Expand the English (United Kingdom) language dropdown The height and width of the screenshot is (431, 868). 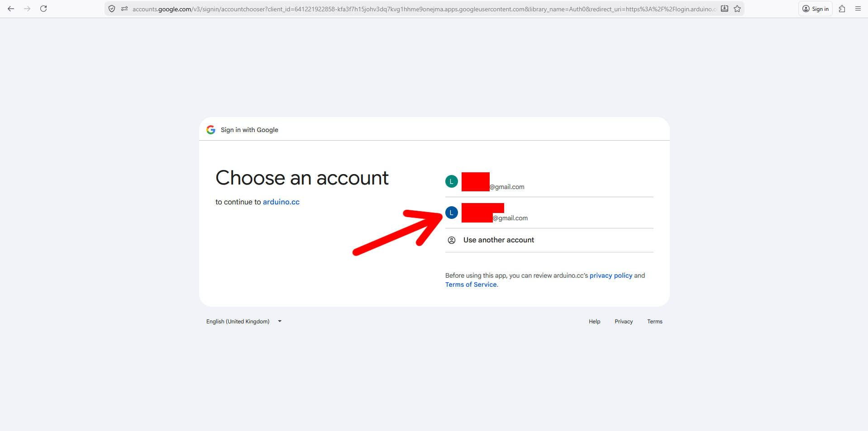244,322
